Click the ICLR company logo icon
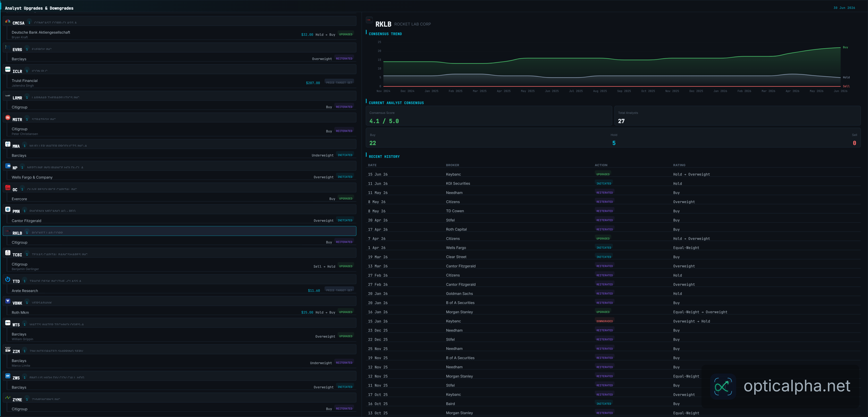 [8, 69]
